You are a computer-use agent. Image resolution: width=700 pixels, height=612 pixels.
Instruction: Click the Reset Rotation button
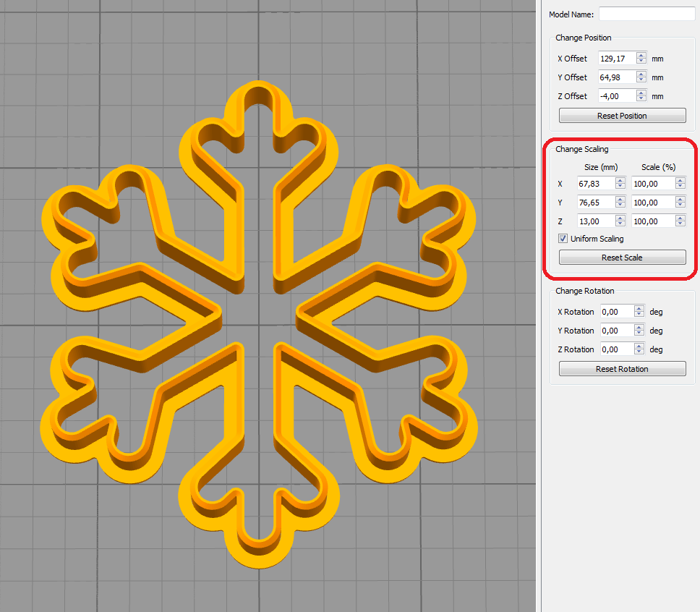tap(622, 369)
